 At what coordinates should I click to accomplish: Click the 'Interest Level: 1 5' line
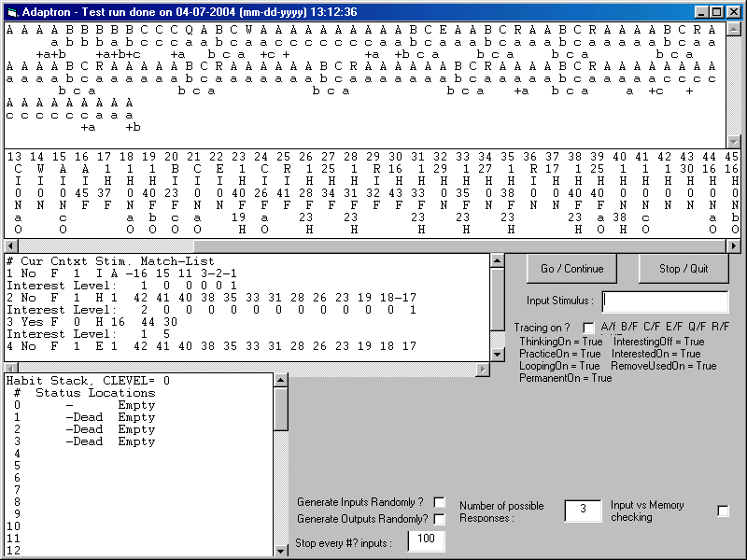pos(88,334)
